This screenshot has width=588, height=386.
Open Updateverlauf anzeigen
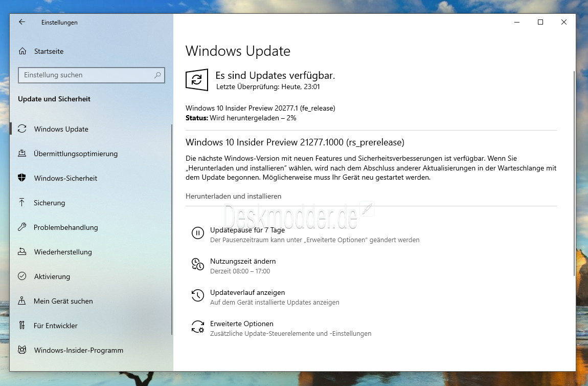pos(247,292)
